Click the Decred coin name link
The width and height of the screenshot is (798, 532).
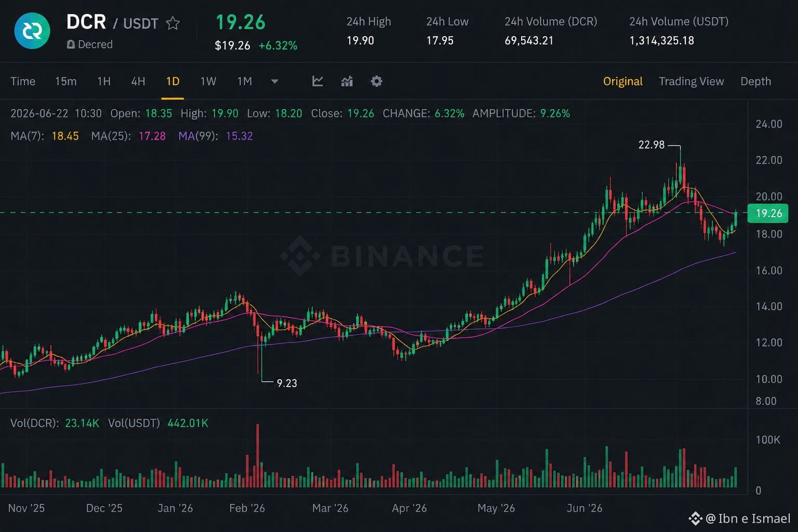coord(95,45)
